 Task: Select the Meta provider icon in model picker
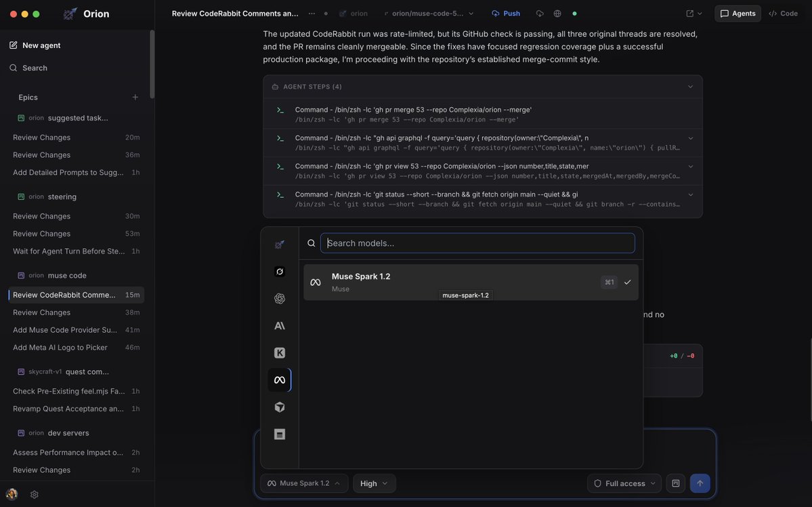coord(280,380)
